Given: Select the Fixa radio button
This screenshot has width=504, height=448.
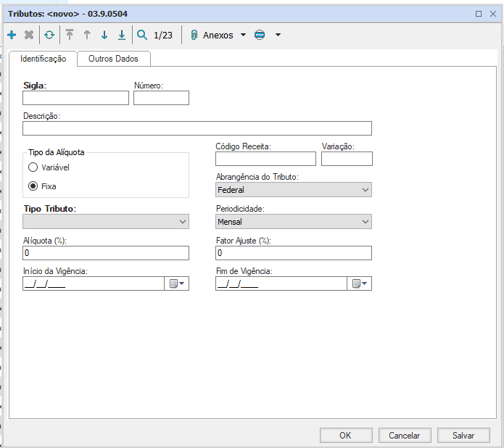Looking at the screenshot, I should pyautogui.click(x=33, y=186).
